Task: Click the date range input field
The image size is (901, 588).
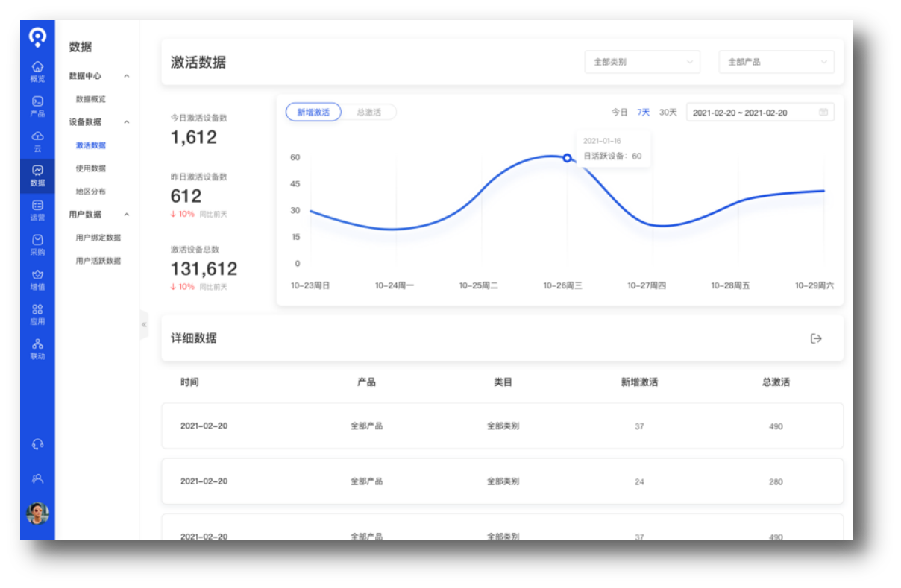Action: pos(760,113)
